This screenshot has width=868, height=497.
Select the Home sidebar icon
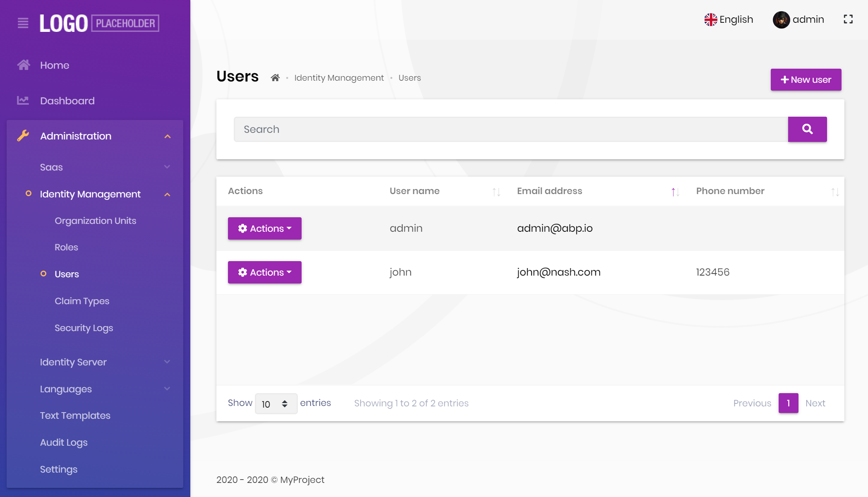pos(24,64)
